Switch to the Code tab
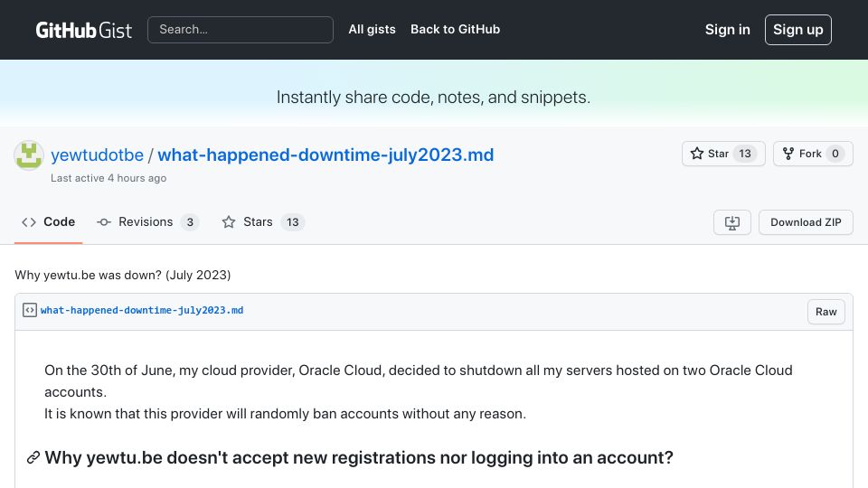The height and width of the screenshot is (488, 868). coord(48,222)
